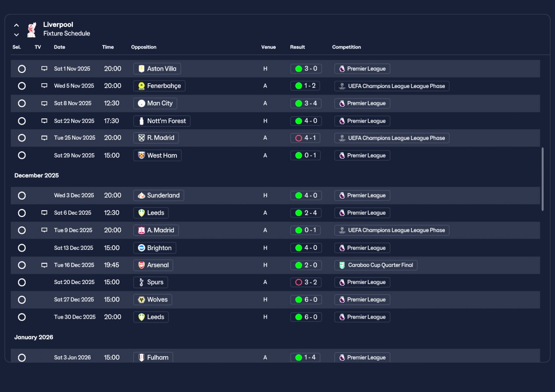
Task: Click the date Tue 30 Dec 2025
Action: pyautogui.click(x=75, y=317)
